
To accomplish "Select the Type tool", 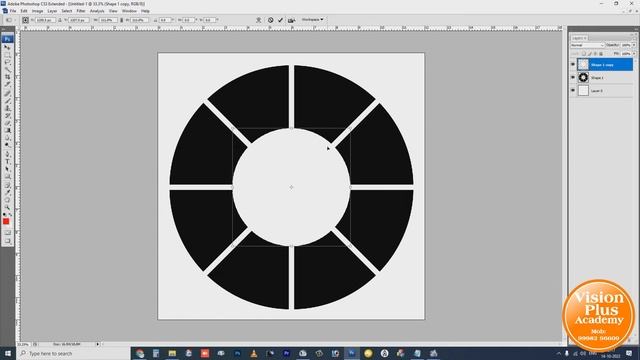I will tap(7, 162).
